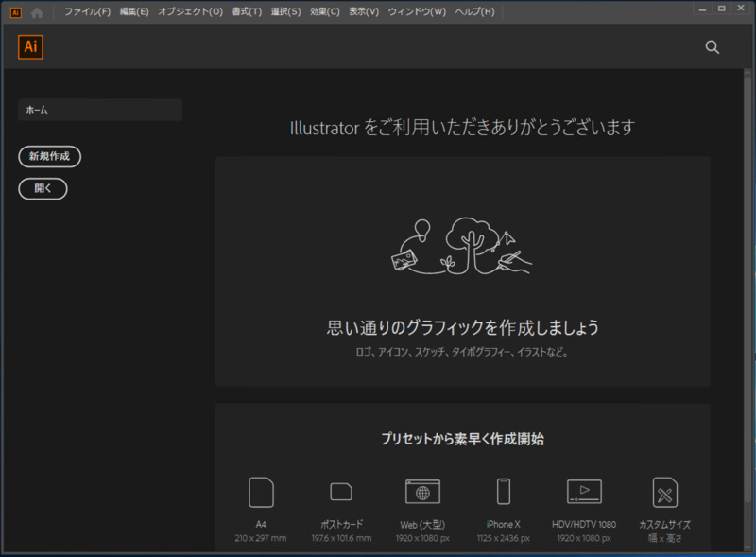This screenshot has height=557, width=756.
Task: Open the search magnifier icon
Action: [713, 47]
